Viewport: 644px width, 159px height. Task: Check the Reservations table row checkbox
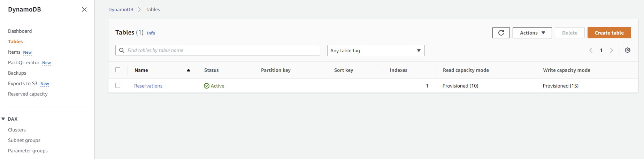(x=118, y=85)
